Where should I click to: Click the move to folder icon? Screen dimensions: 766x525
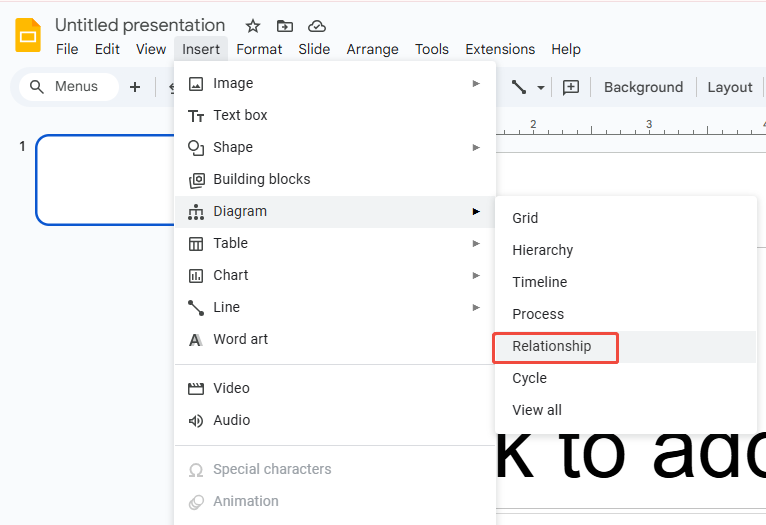pos(285,26)
